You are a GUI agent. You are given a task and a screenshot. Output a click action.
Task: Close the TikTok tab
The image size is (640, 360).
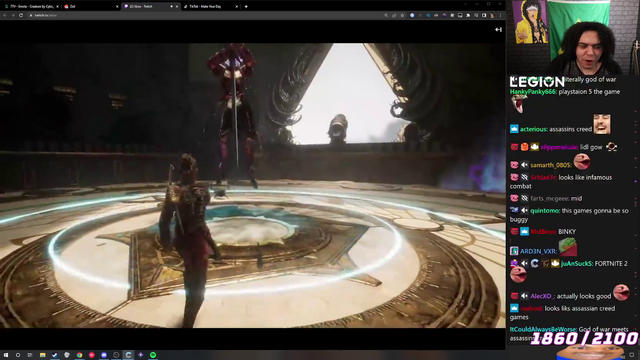tap(237, 7)
